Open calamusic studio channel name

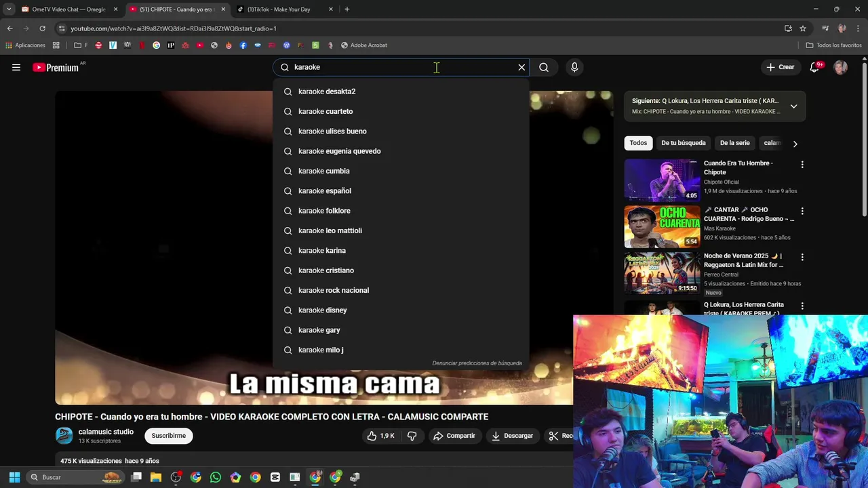[106, 432]
